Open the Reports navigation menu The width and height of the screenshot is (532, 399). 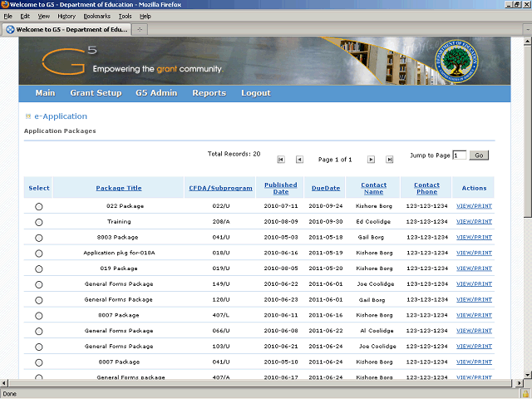209,93
